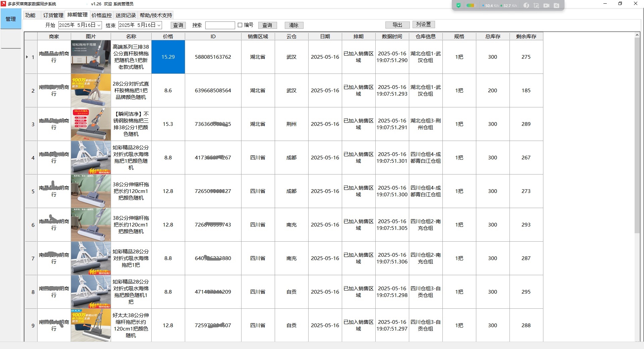Click the 管理 sidebar button
The width and height of the screenshot is (644, 349).
pyautogui.click(x=11, y=19)
